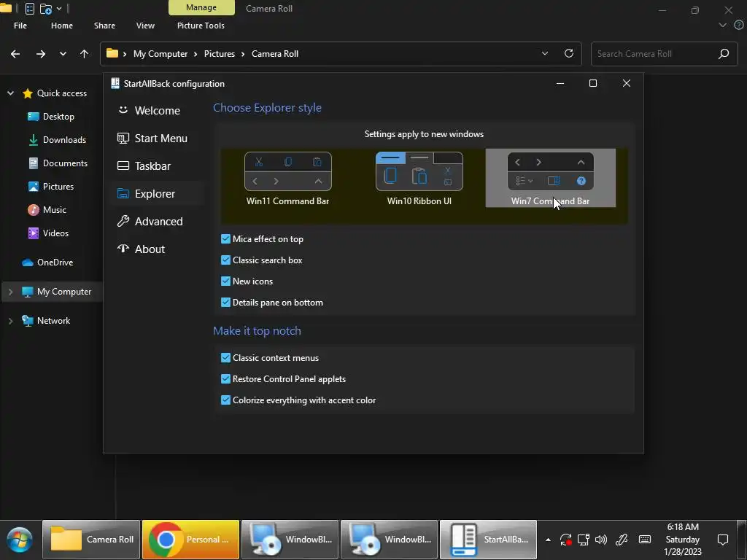Choose the Win7 Command Bar style
This screenshot has width=747, height=560.
[550, 179]
